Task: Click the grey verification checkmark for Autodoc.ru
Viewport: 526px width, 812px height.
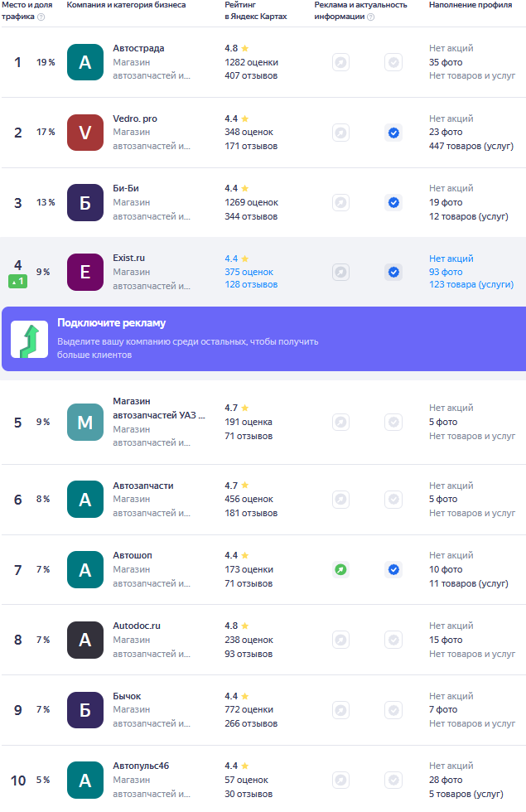Action: click(x=393, y=640)
